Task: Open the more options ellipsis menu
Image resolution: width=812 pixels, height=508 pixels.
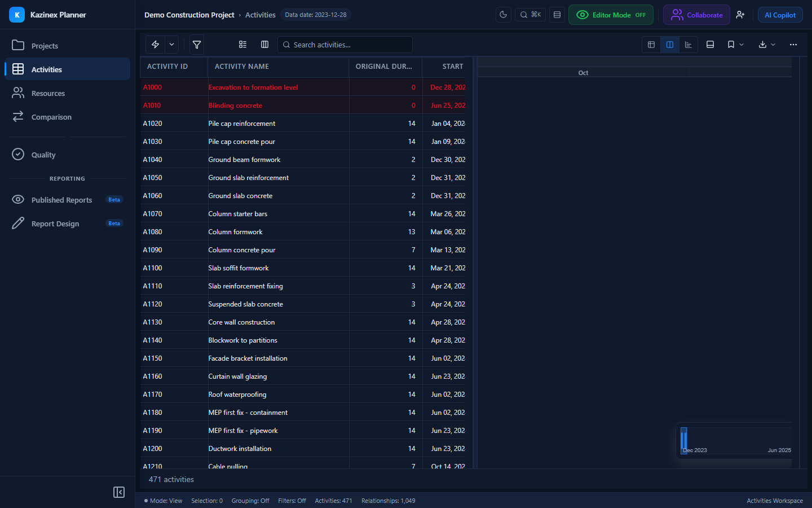Action: point(793,45)
